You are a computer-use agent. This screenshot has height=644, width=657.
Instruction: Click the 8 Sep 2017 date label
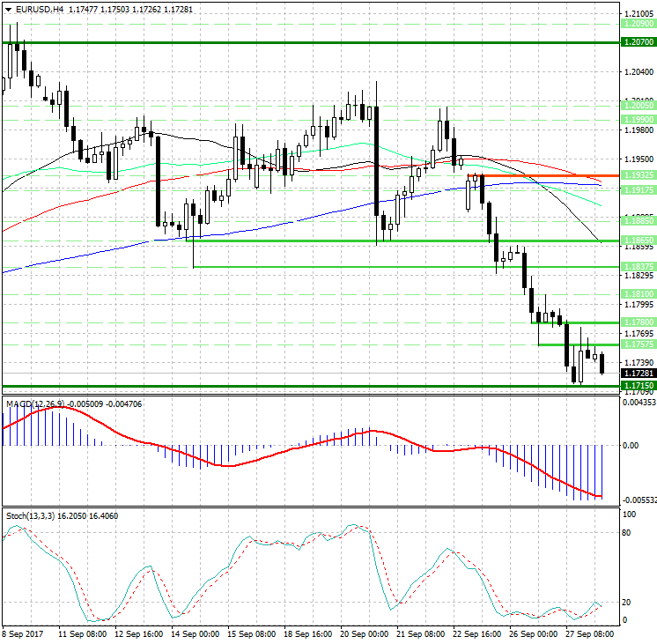[25, 633]
